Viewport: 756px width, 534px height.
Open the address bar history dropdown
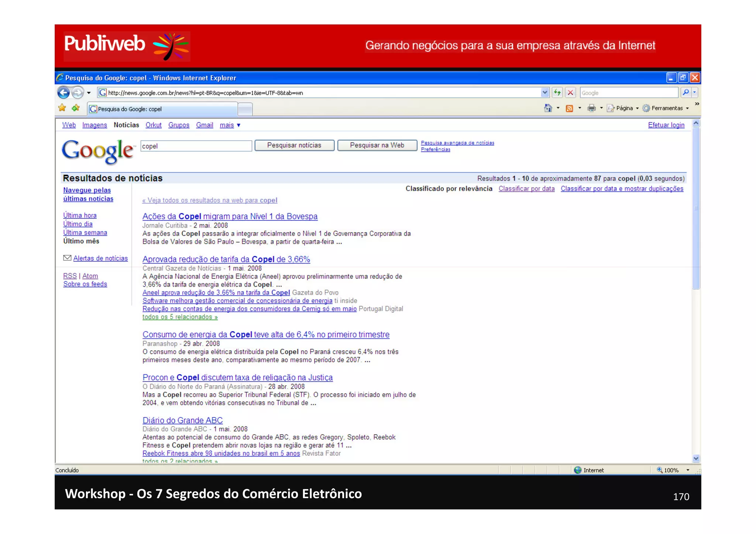click(545, 93)
